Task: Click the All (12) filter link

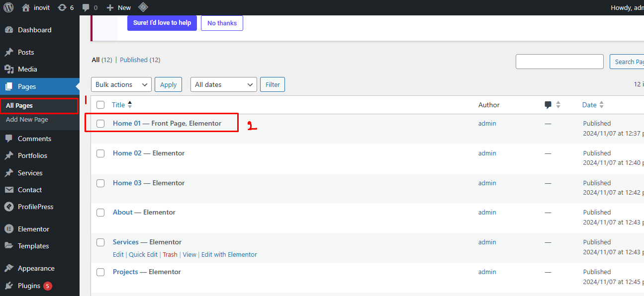Action: point(102,60)
